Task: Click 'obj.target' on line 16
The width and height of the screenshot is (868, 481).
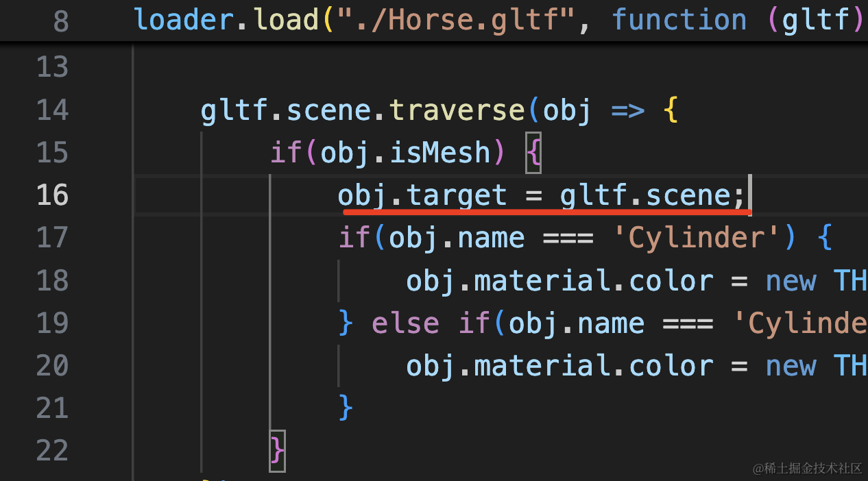Action: 423,196
